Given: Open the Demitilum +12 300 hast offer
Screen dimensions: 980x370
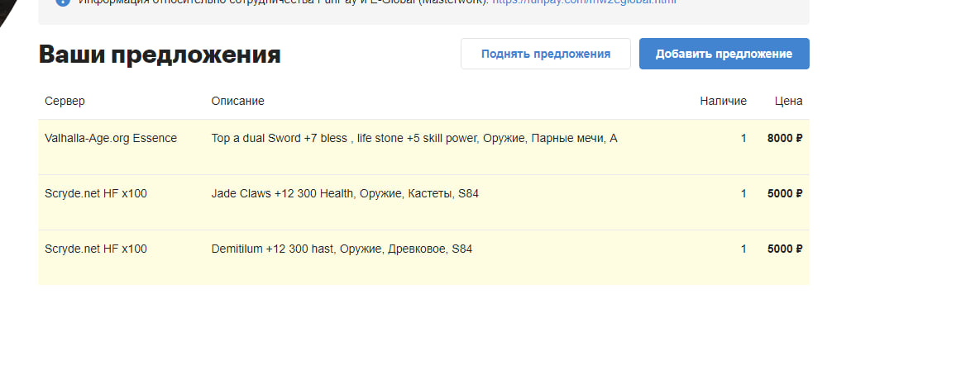Looking at the screenshot, I should tap(342, 249).
